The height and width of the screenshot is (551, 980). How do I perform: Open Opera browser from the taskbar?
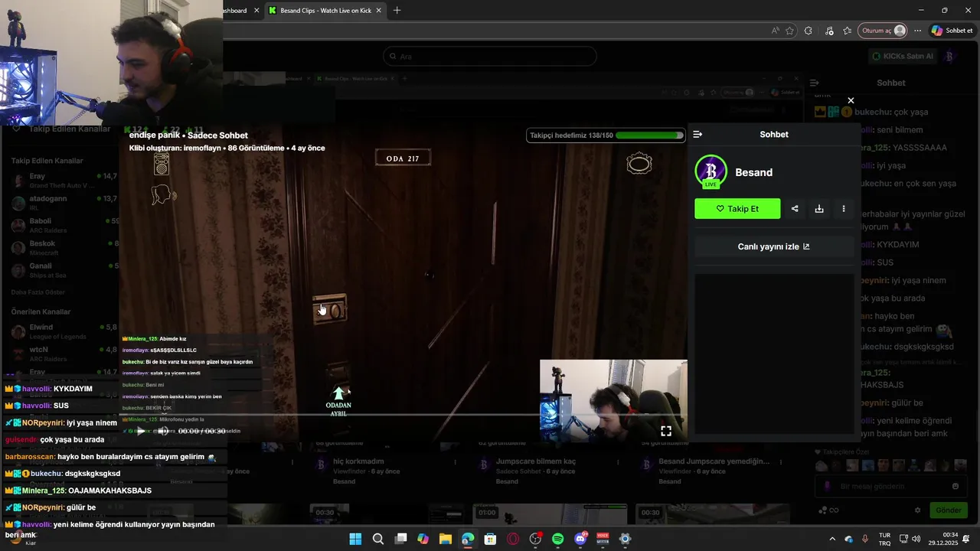click(x=513, y=539)
